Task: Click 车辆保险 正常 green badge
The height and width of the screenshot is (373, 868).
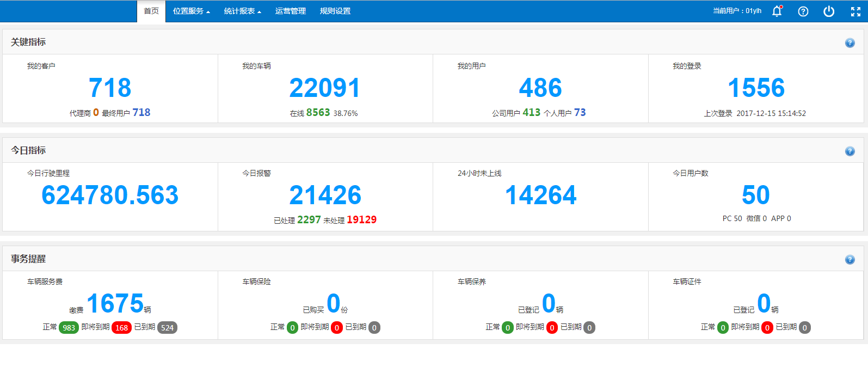Action: point(292,328)
